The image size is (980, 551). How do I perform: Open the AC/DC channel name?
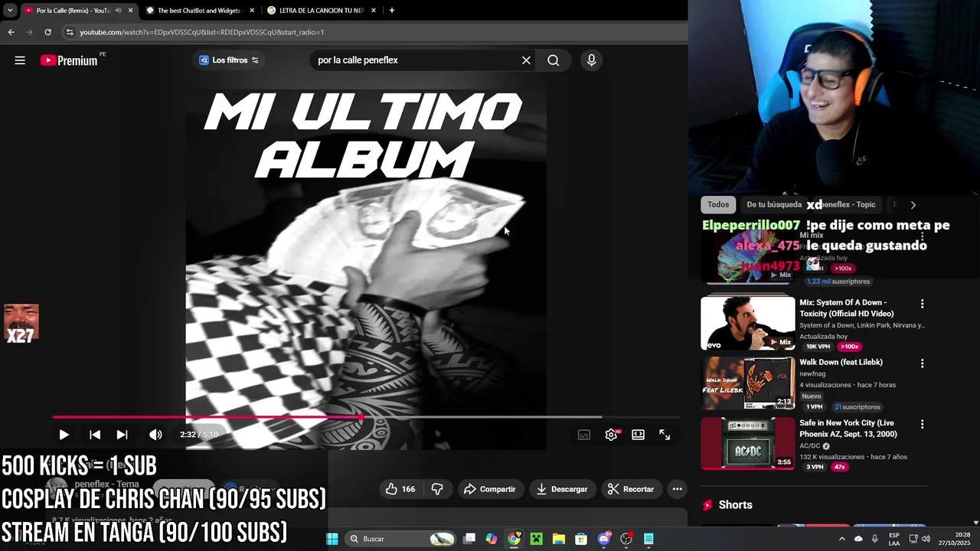click(809, 445)
